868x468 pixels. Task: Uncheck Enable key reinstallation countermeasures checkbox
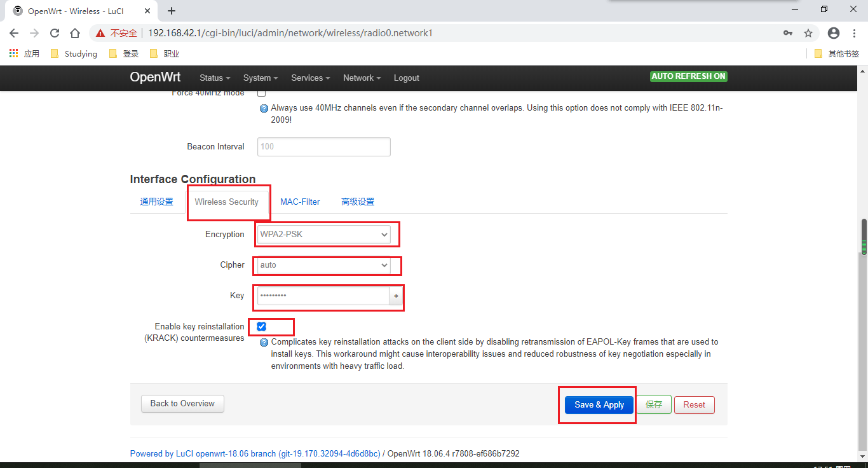261,326
